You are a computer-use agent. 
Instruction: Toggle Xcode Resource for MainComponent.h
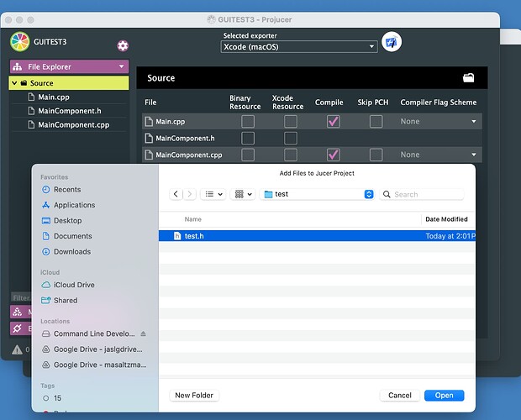(291, 138)
